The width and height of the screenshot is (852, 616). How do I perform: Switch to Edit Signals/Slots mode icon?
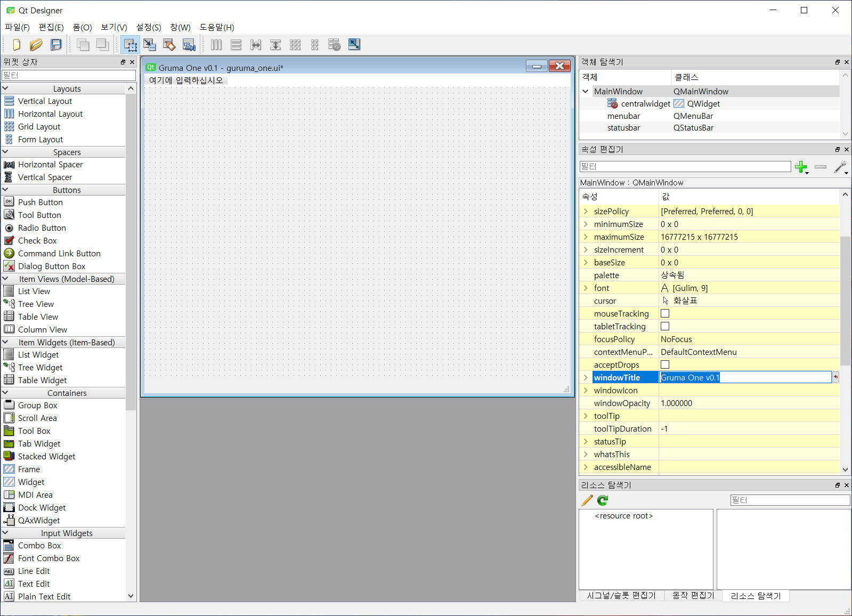(x=150, y=45)
